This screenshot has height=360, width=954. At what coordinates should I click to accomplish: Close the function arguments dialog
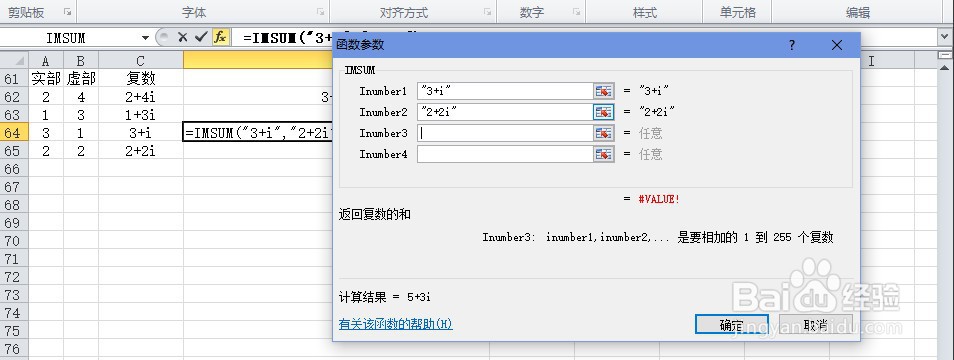click(837, 45)
